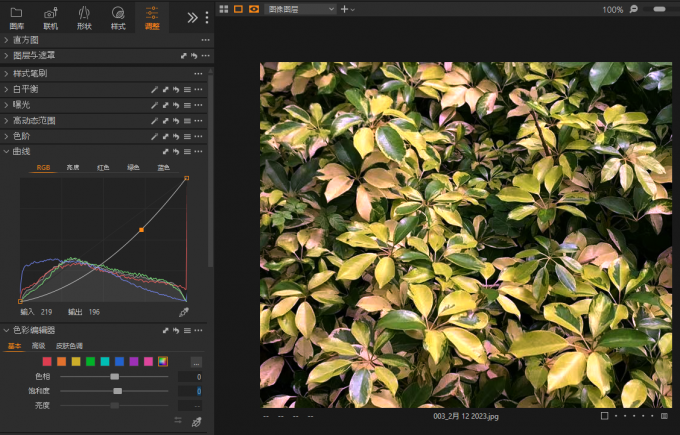This screenshot has height=435, width=680.
Task: Toggle the orange eye proof view icon
Action: tap(254, 9)
